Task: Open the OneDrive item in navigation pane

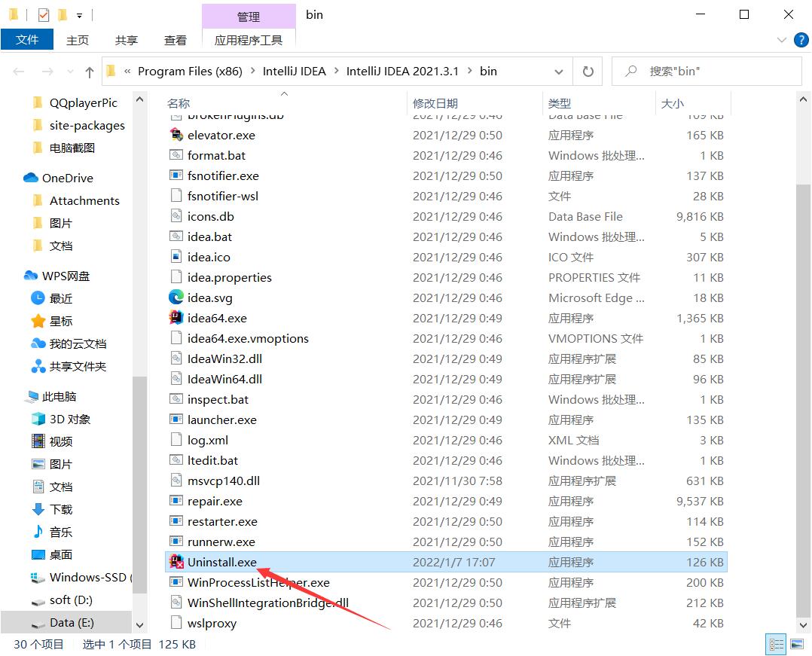Action: [67, 178]
